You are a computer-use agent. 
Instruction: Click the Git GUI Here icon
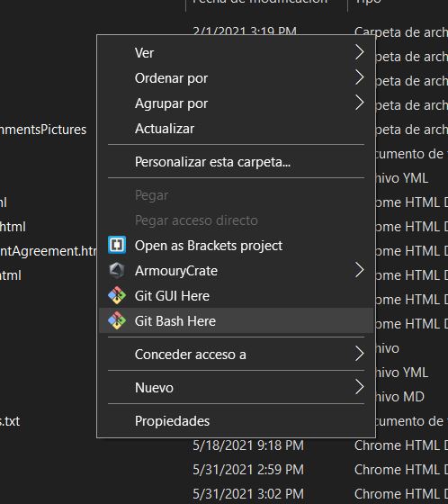pos(117,295)
